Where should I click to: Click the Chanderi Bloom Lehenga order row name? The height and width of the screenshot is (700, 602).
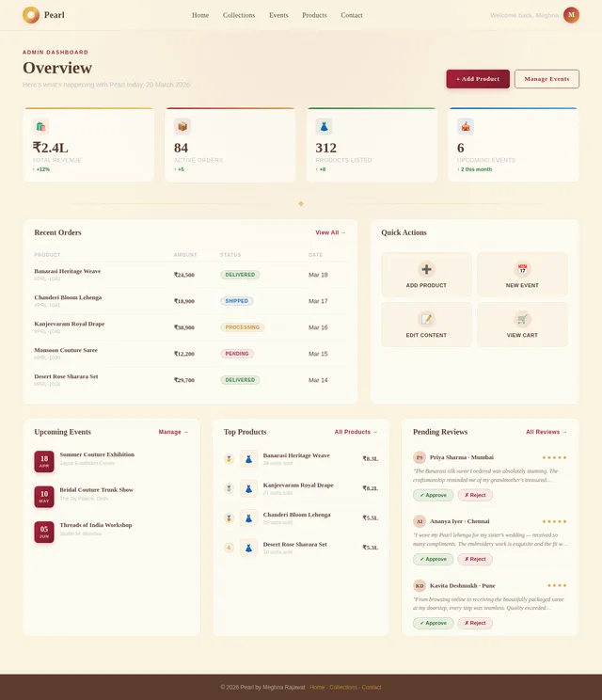click(68, 297)
